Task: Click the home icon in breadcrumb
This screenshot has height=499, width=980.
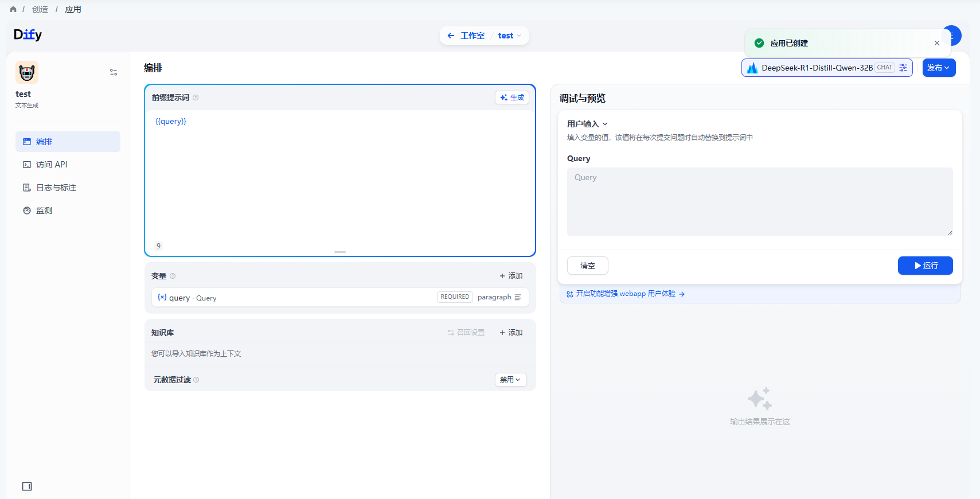Action: [x=13, y=9]
